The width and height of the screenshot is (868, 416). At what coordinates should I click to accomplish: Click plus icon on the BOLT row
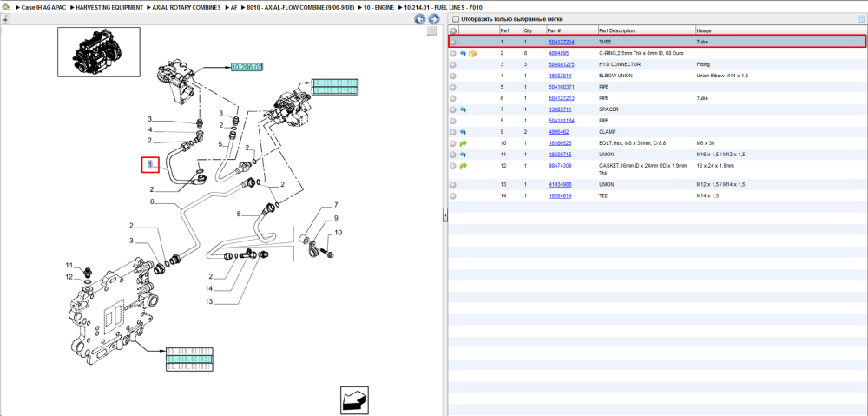(x=453, y=143)
